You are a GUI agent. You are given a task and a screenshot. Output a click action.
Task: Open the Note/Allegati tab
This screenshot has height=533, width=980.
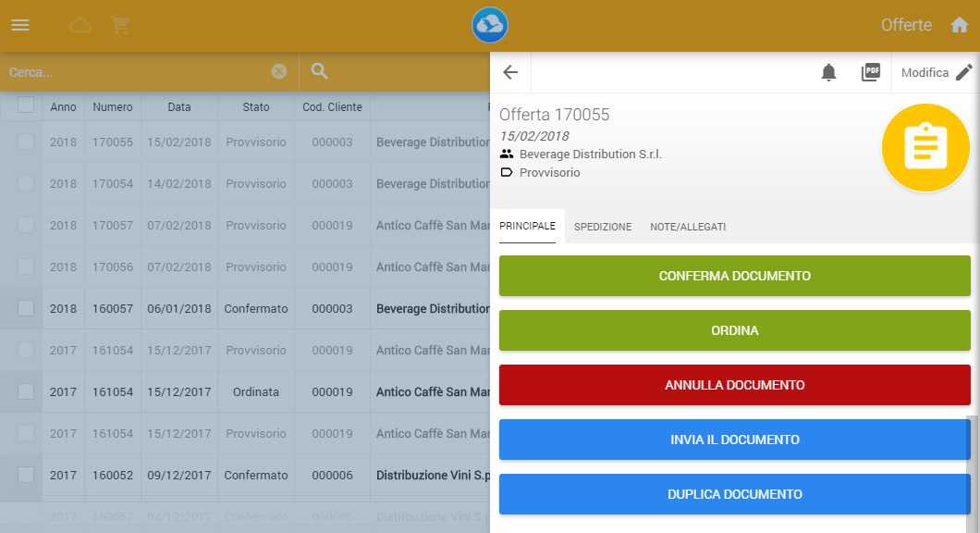688,227
